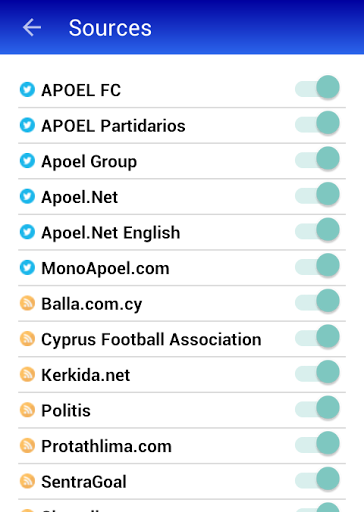
Task: Click the RSS icon beside Kerkida.net
Action: 27,375
